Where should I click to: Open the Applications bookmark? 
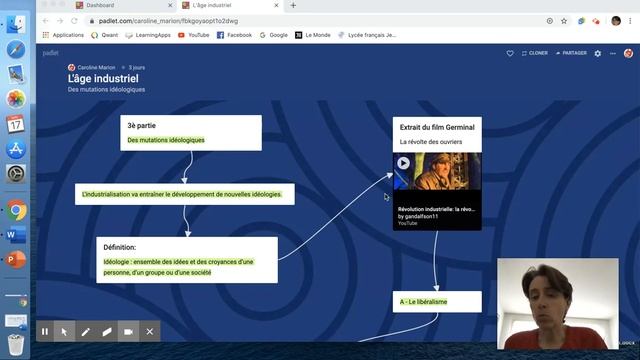[63, 35]
